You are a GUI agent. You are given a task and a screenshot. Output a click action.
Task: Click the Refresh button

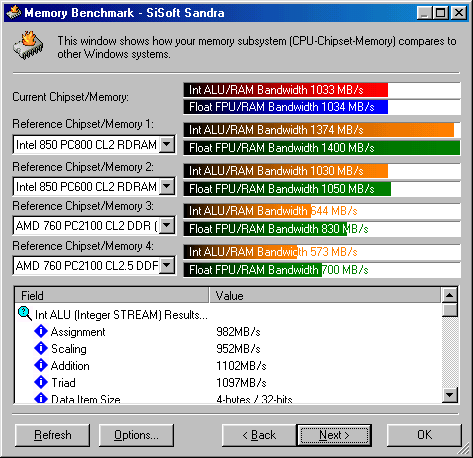[x=53, y=435]
